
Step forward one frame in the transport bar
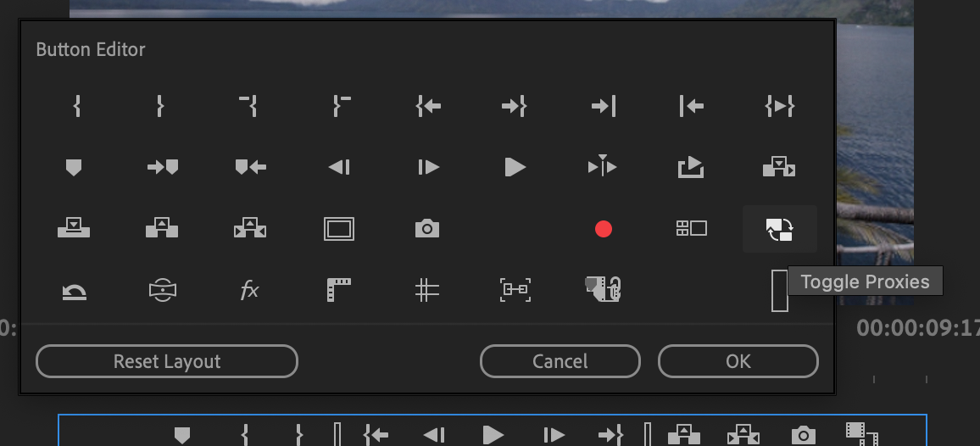pos(553,434)
